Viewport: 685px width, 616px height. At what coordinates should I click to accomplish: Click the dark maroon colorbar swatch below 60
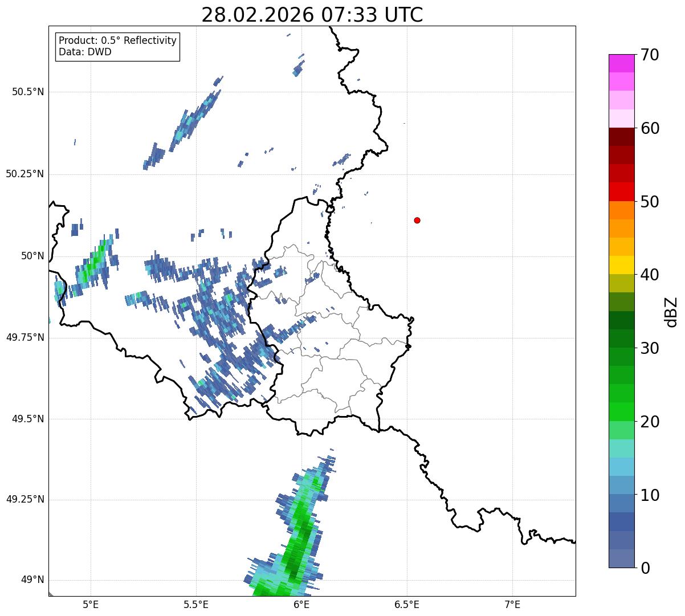coord(621,137)
